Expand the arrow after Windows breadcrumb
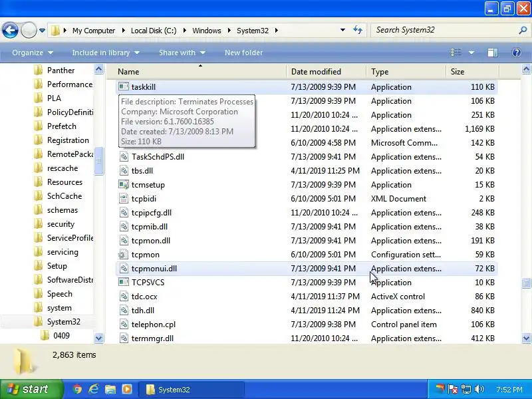Image resolution: width=532 pixels, height=399 pixels. coord(229,31)
